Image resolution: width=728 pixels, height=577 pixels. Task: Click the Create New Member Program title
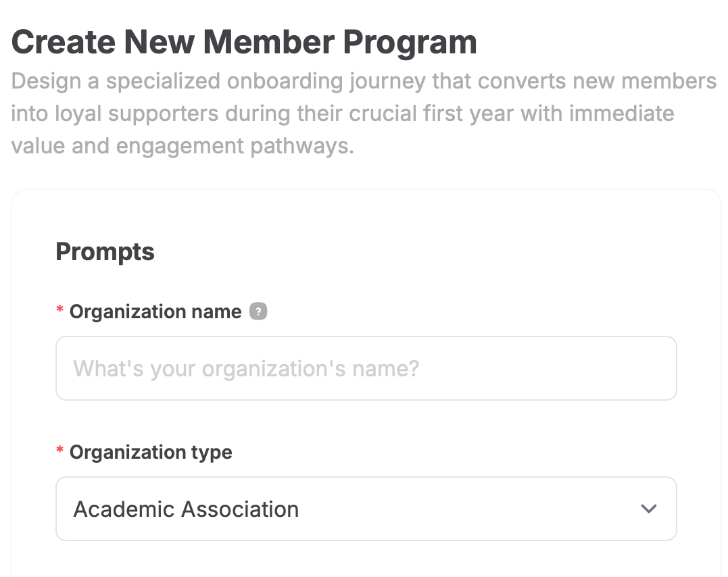click(244, 42)
